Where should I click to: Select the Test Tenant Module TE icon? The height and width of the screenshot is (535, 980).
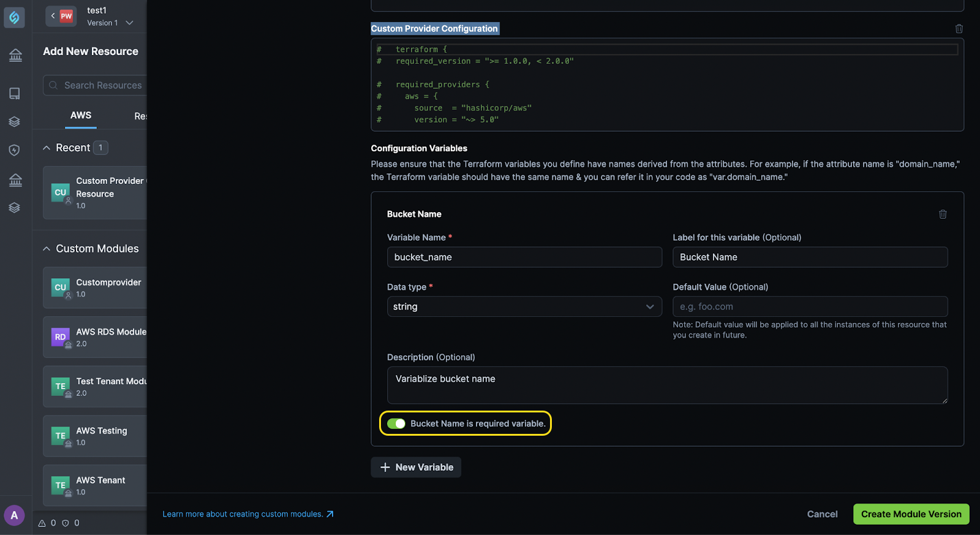click(61, 387)
